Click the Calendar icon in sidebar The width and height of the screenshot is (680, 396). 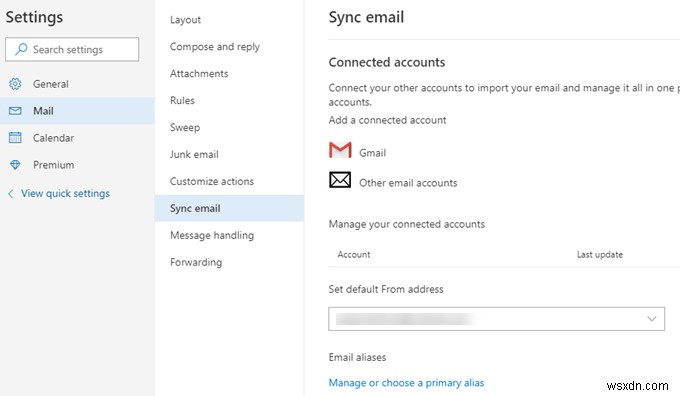(15, 137)
